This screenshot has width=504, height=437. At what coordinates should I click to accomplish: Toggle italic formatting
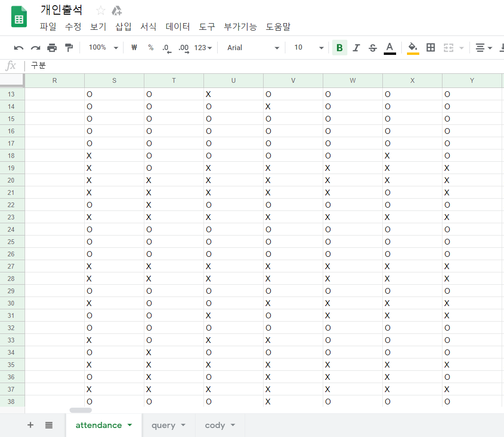tap(356, 48)
